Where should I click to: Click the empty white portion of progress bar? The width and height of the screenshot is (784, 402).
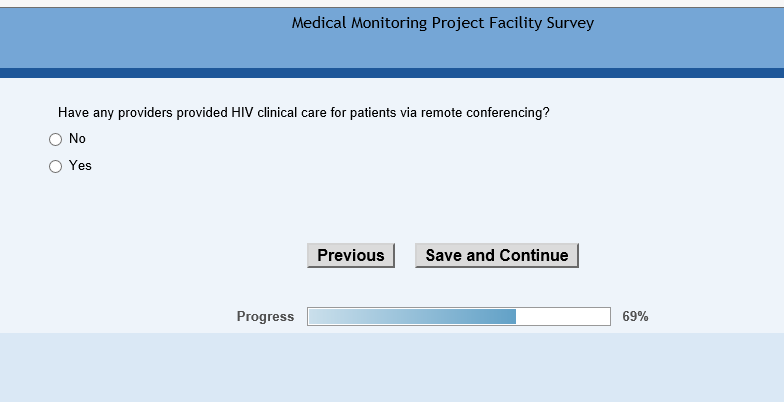pyautogui.click(x=562, y=317)
